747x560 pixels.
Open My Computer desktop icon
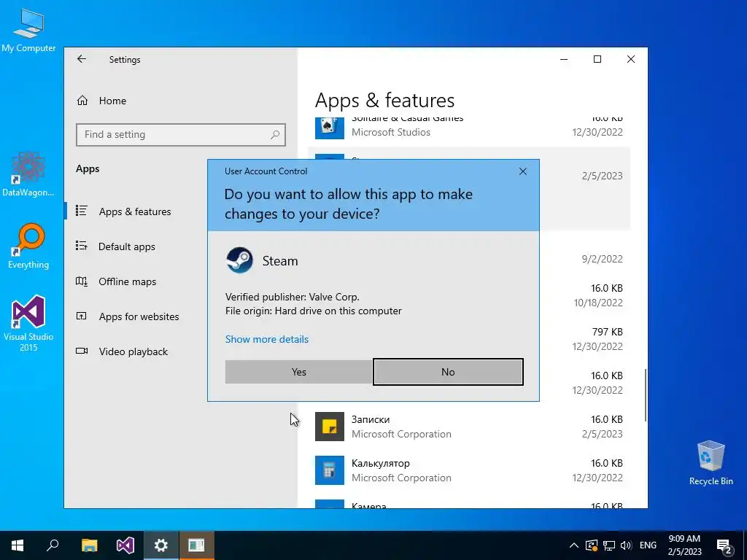coord(28,31)
